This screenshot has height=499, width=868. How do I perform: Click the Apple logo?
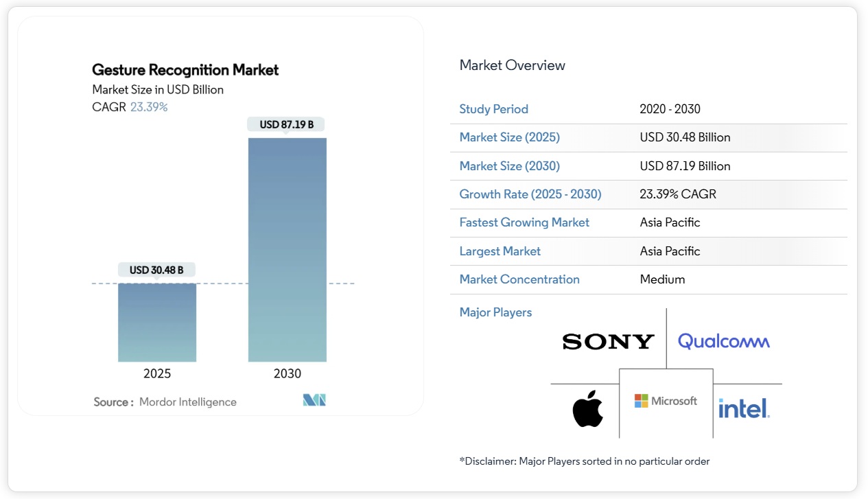point(588,409)
